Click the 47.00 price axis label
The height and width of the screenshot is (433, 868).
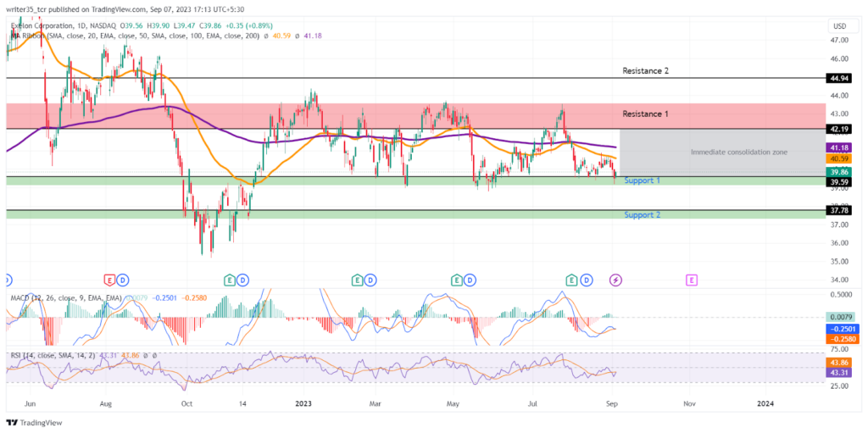(x=839, y=41)
